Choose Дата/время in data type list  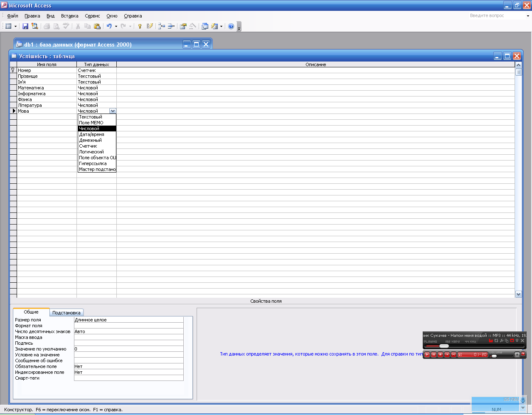97,134
